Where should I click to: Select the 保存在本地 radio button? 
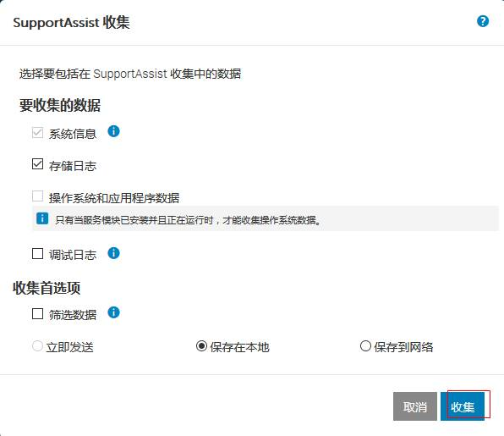tap(201, 346)
